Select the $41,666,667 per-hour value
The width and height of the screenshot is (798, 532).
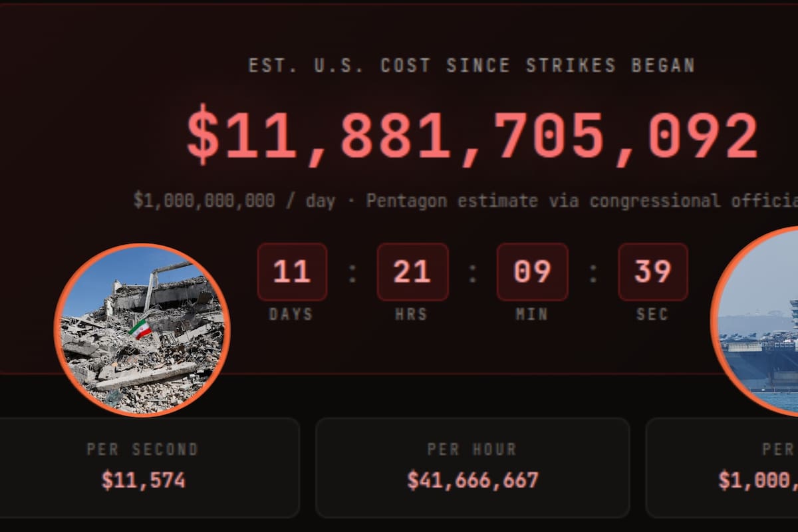(x=472, y=480)
